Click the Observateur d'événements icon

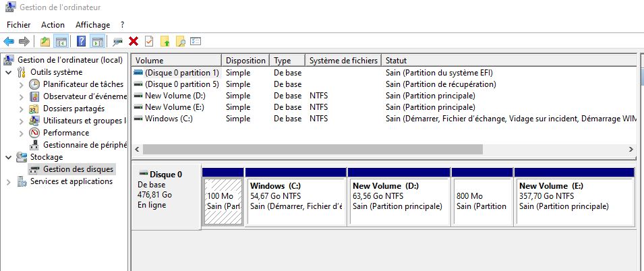pyautogui.click(x=34, y=96)
